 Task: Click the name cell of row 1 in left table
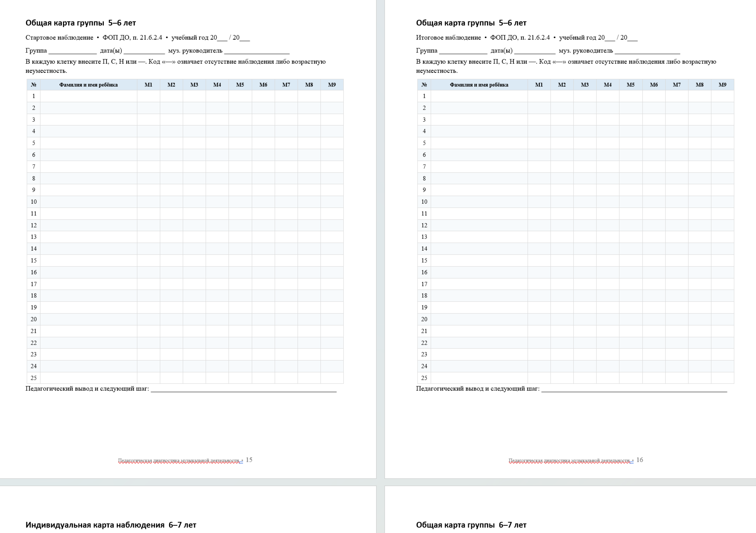pos(88,96)
